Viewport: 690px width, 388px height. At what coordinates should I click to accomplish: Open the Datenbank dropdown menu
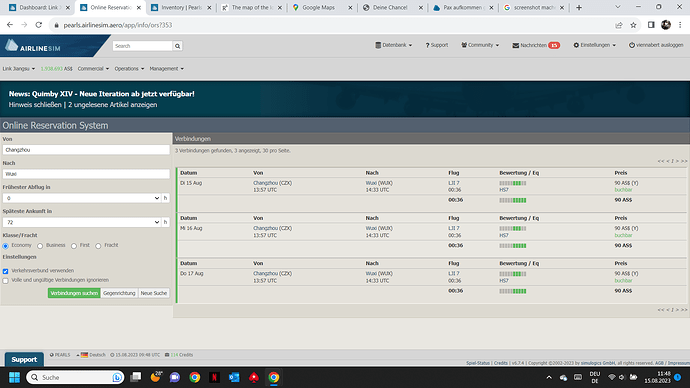(x=393, y=45)
